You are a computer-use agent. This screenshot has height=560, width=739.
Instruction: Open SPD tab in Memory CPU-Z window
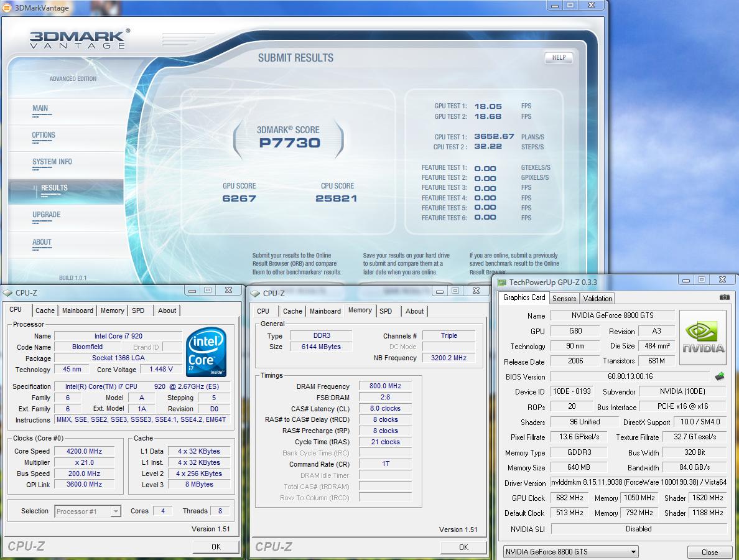click(386, 311)
